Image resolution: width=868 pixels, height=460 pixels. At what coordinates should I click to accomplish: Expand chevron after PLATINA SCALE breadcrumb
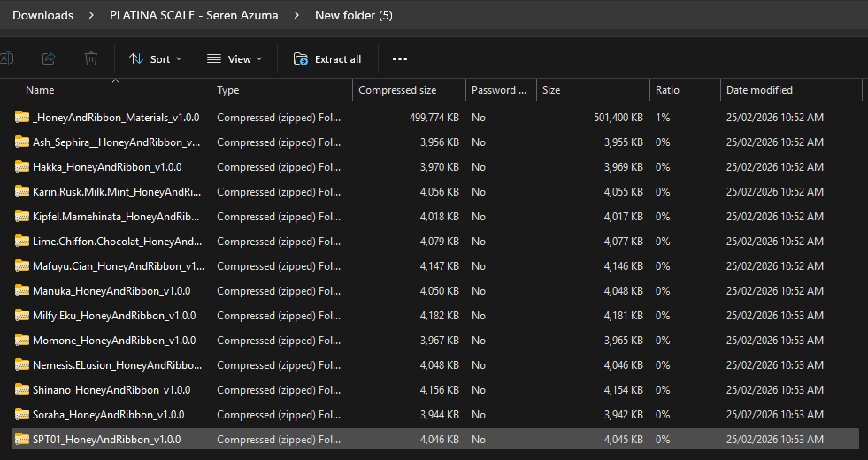296,16
